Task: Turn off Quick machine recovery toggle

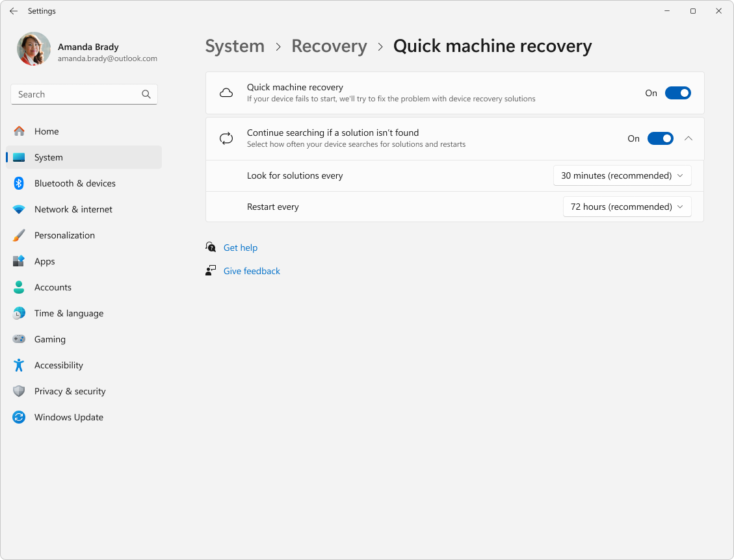Action: pyautogui.click(x=677, y=93)
